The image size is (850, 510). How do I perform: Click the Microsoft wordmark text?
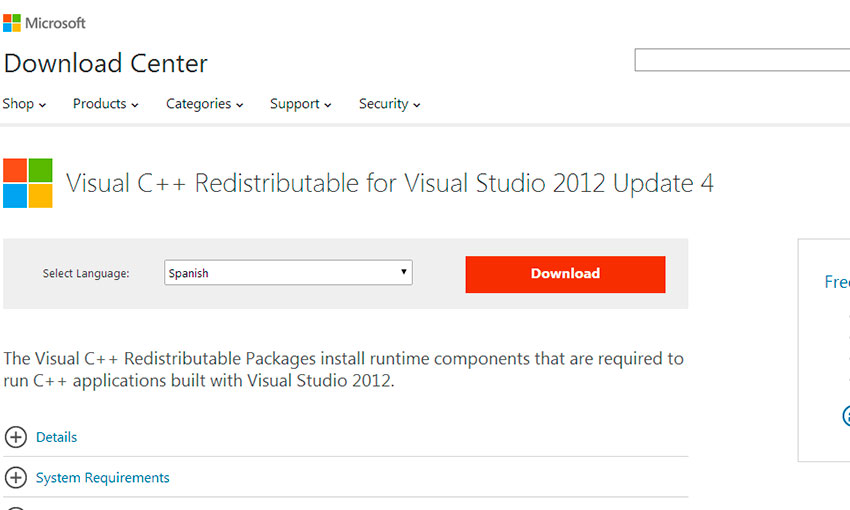coord(56,23)
